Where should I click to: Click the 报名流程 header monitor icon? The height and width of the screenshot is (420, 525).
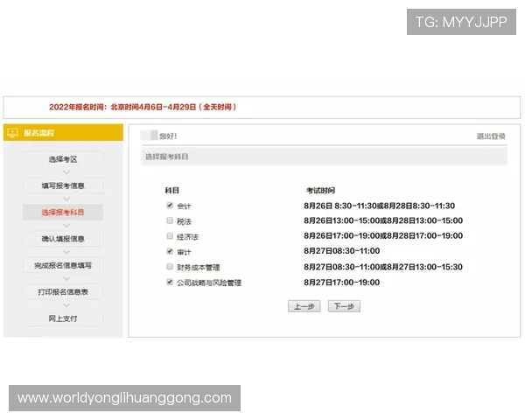[12, 133]
